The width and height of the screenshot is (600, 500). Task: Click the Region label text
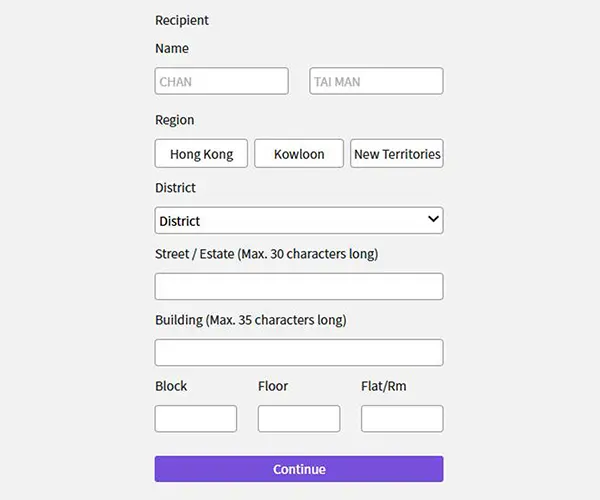[175, 120]
